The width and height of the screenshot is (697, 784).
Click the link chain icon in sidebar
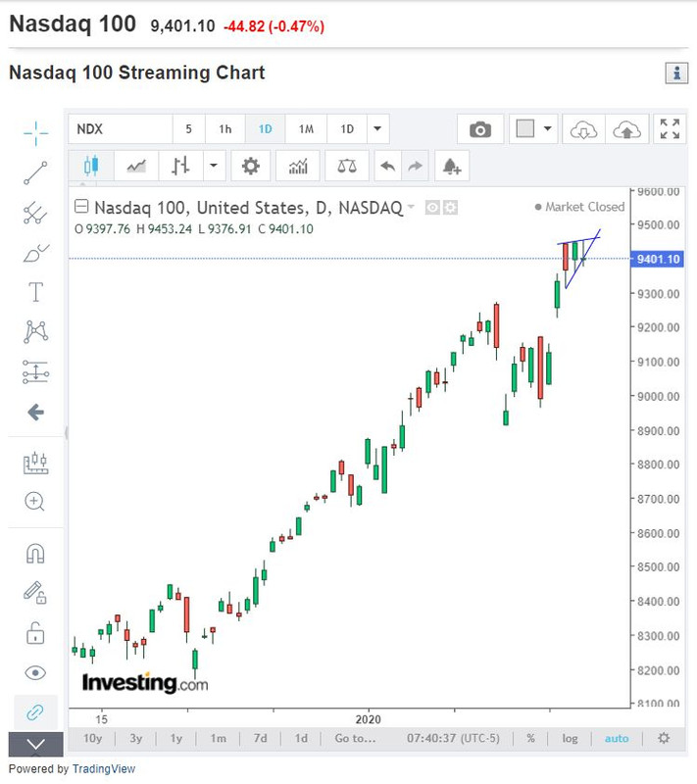(35, 712)
